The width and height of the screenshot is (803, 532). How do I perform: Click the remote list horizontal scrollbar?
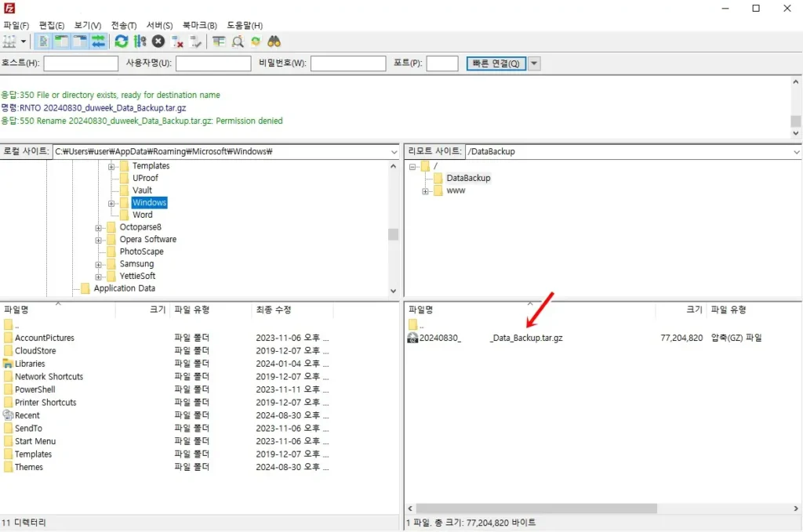tap(536, 508)
